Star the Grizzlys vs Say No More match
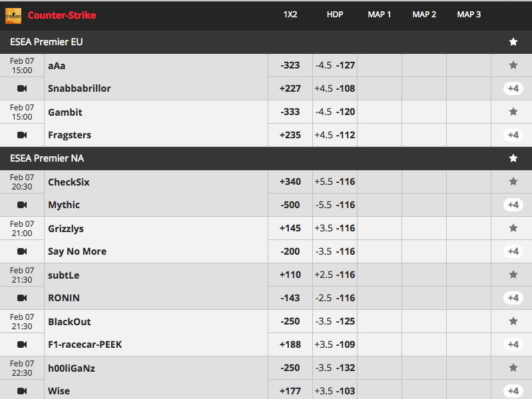The height and width of the screenshot is (399, 532). (513, 228)
